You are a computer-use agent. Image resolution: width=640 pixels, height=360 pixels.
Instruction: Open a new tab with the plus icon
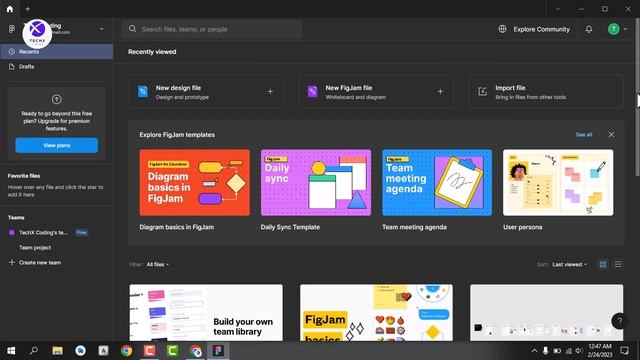tap(27, 9)
